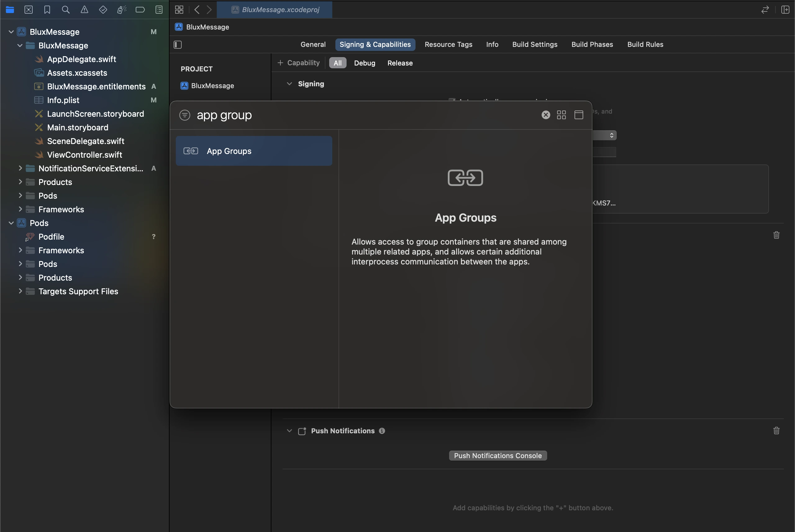Image resolution: width=795 pixels, height=532 pixels.
Task: Click the app group search field
Action: [367, 115]
